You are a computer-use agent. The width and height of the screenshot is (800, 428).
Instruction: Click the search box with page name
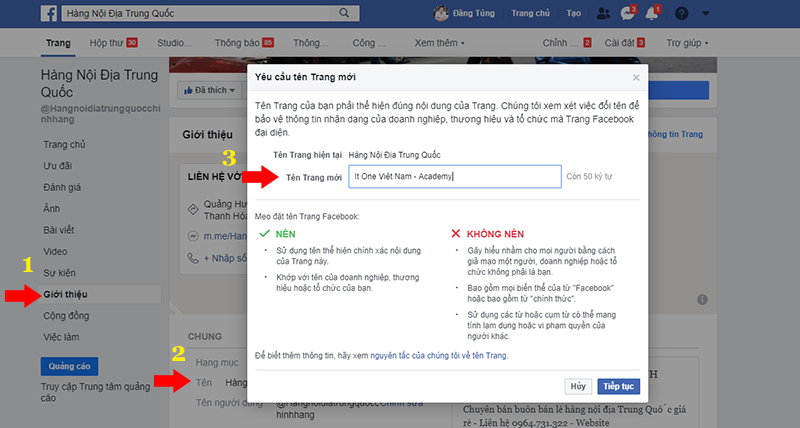tap(210, 13)
